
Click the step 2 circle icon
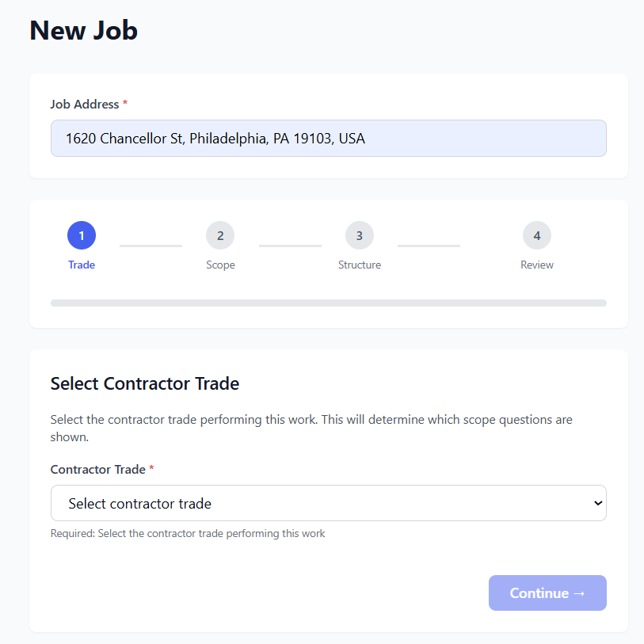[220, 235]
